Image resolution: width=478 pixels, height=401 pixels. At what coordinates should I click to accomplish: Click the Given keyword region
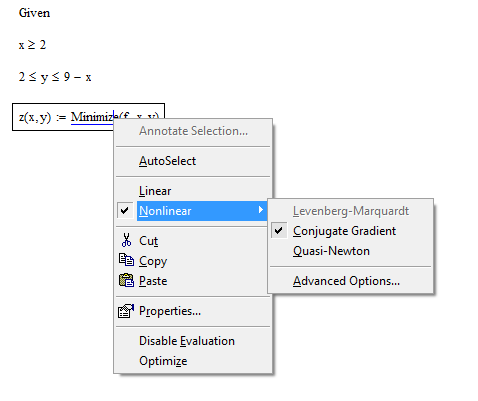[34, 13]
